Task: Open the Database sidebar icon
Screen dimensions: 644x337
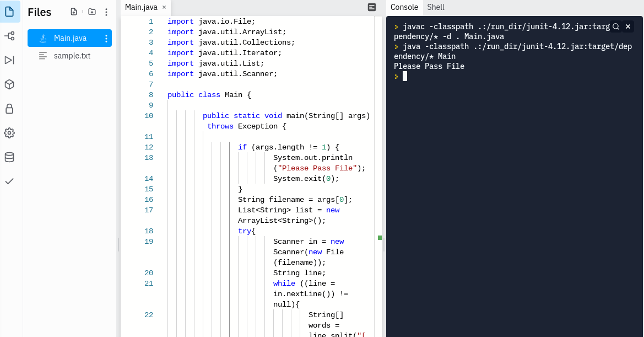Action: pos(9,157)
